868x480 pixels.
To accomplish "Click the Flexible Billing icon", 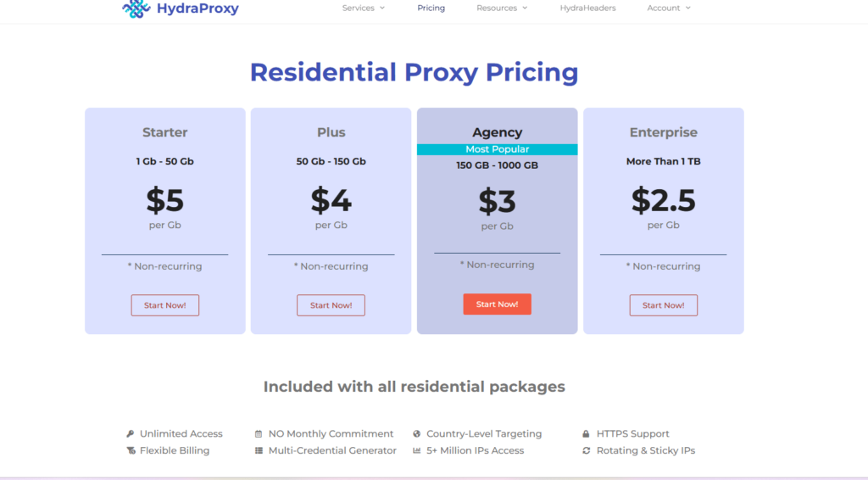I will point(131,450).
